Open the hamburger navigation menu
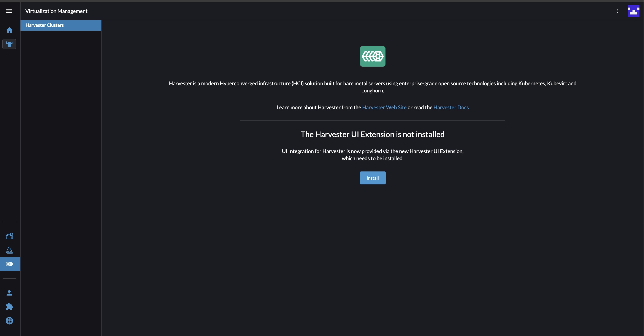 tap(9, 11)
